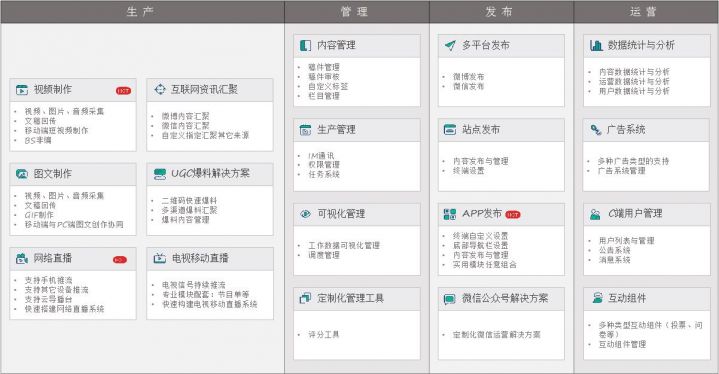Viewport: 719px width, 374px height.
Task: Click the C端用户管理 title text
Action: pos(635,214)
